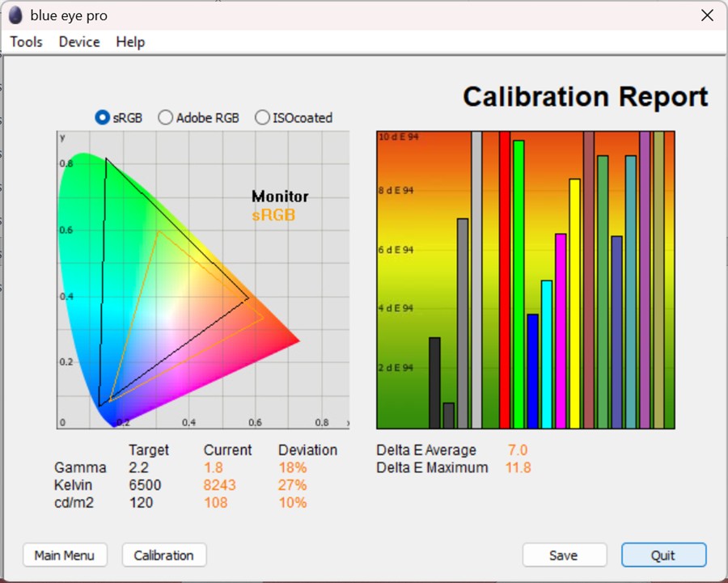Open the Help menu

click(x=130, y=42)
